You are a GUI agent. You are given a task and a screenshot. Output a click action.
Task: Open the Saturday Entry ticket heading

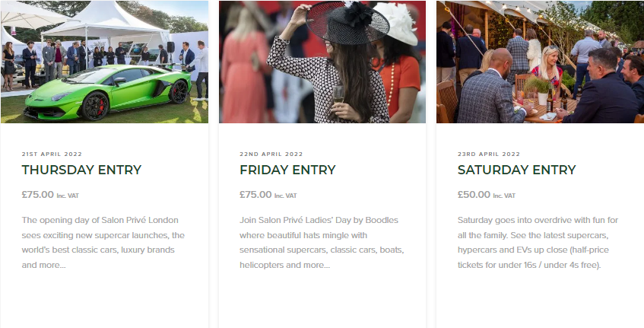click(517, 170)
